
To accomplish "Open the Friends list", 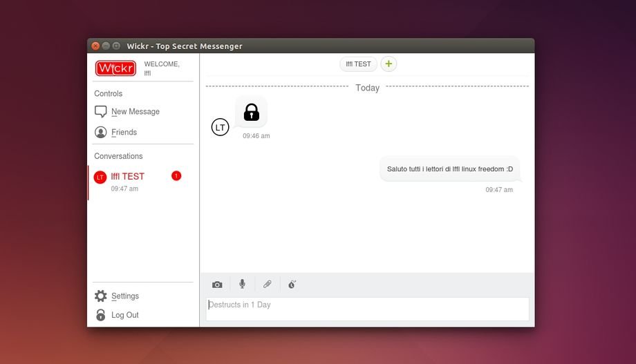I will pyautogui.click(x=124, y=132).
